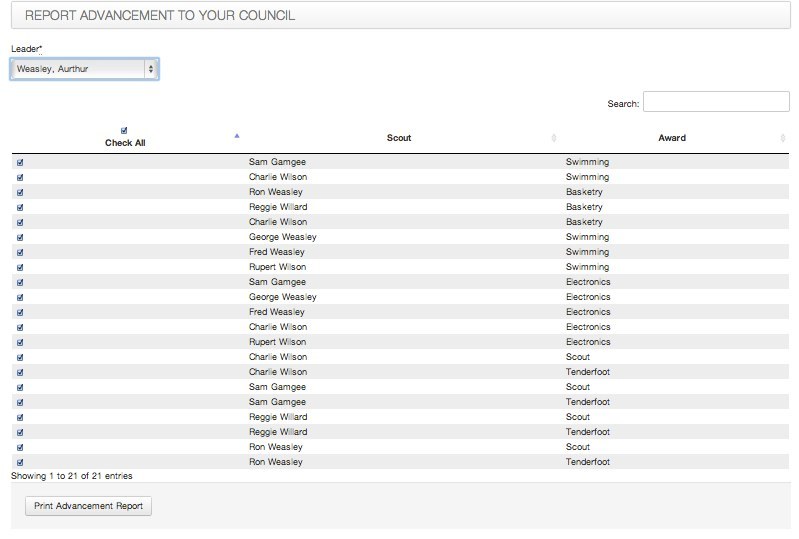This screenshot has height=539, width=799.
Task: Click the sort arrow on Check All column
Action: click(236, 136)
